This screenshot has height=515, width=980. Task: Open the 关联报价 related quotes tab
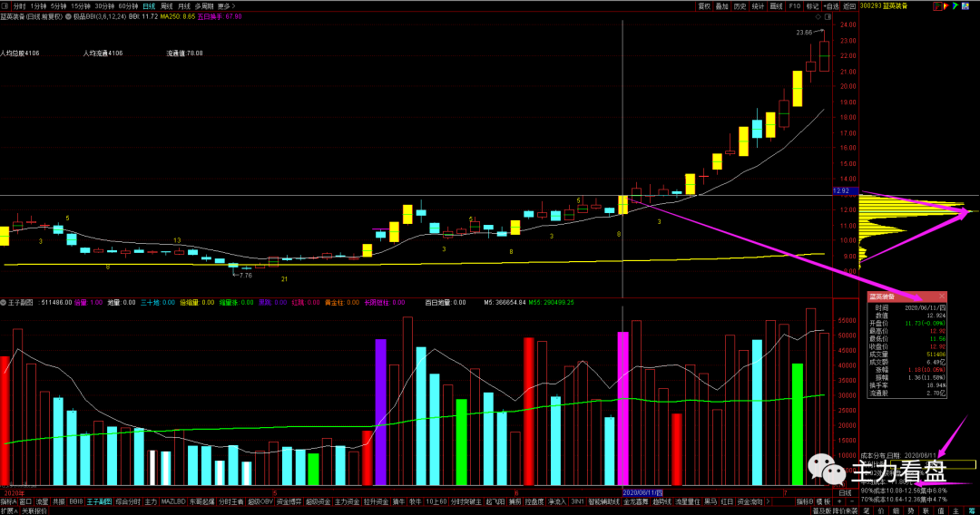[34, 510]
